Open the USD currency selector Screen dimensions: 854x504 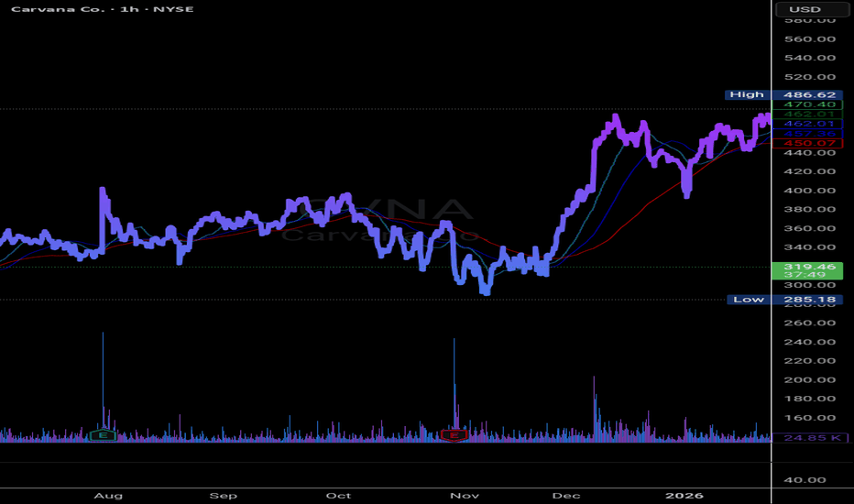click(x=811, y=10)
